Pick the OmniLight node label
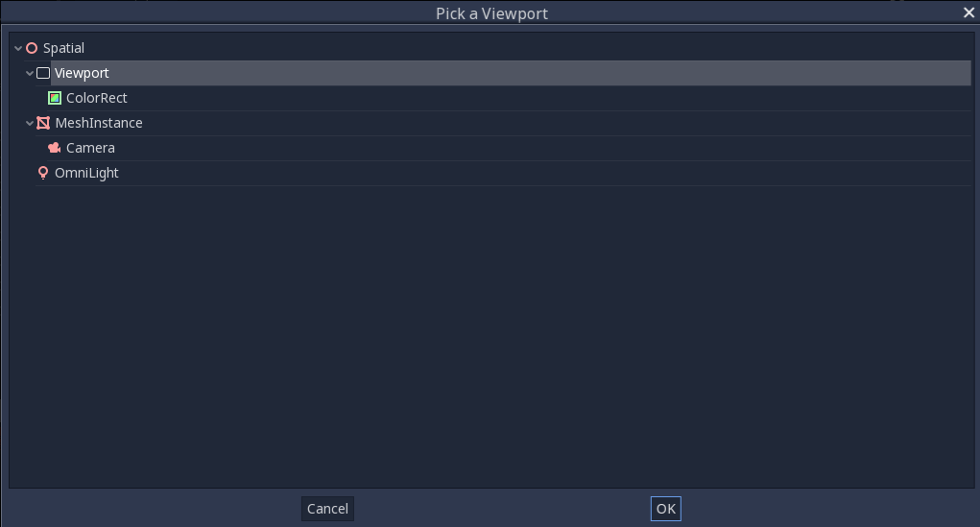980x527 pixels. [86, 173]
